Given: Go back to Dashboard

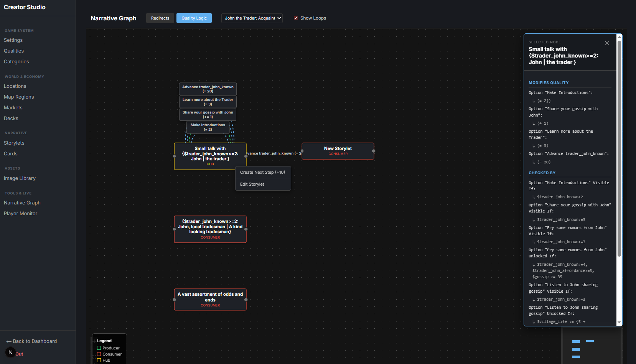Looking at the screenshot, I should 32,341.
